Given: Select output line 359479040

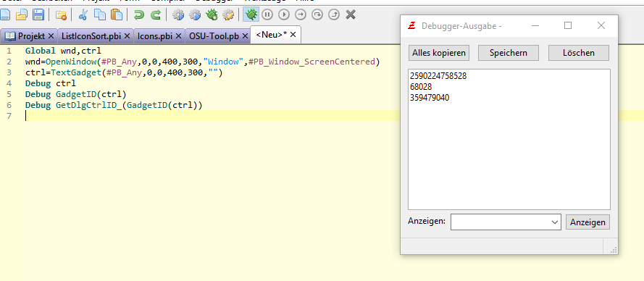Looking at the screenshot, I should click(430, 98).
